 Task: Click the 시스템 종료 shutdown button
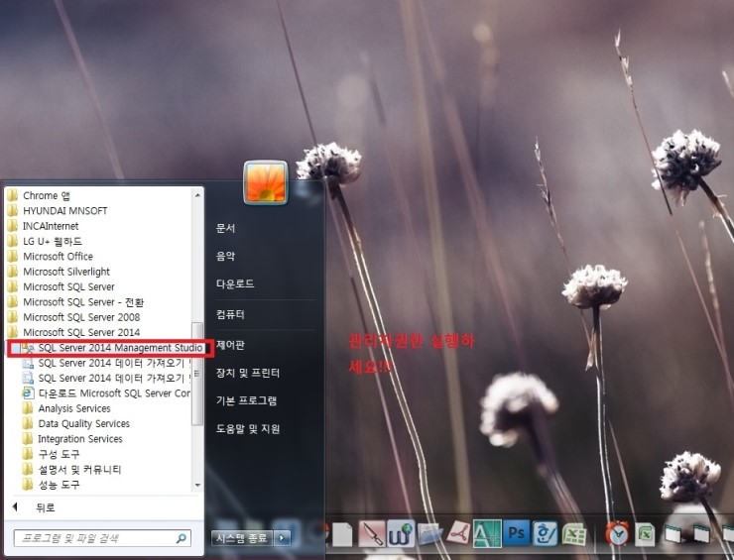click(242, 538)
